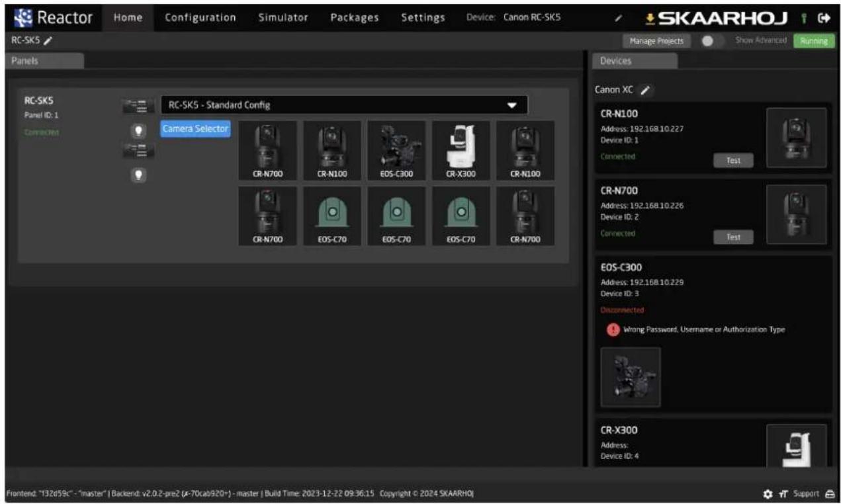Select the Panels tab

point(44,60)
